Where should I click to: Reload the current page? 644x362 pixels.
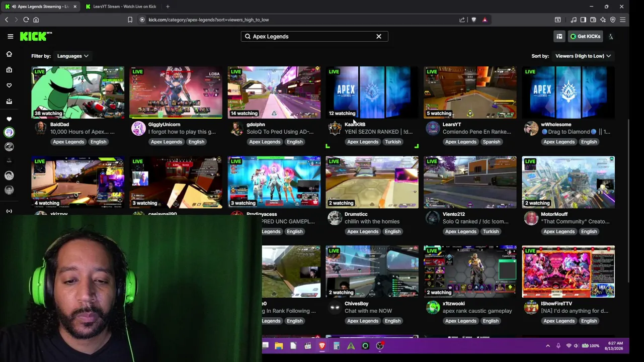26,20
